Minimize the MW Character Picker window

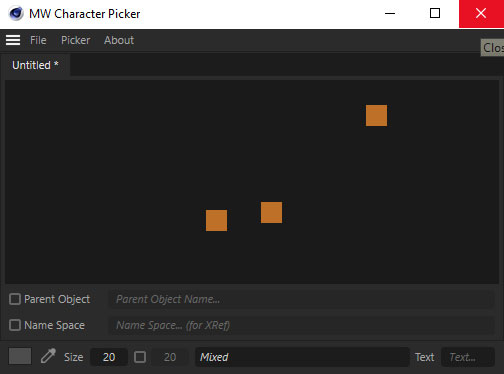tap(390, 14)
